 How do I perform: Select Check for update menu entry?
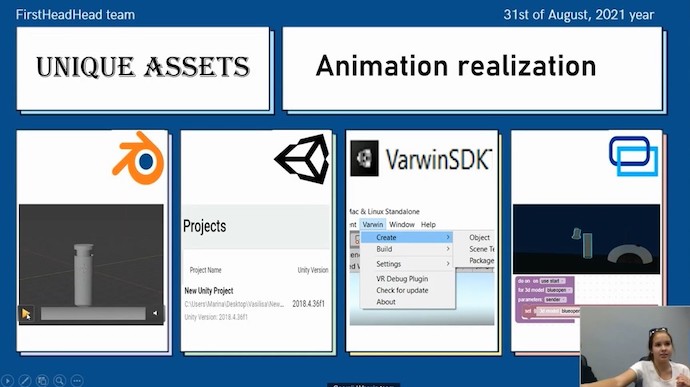[402, 290]
